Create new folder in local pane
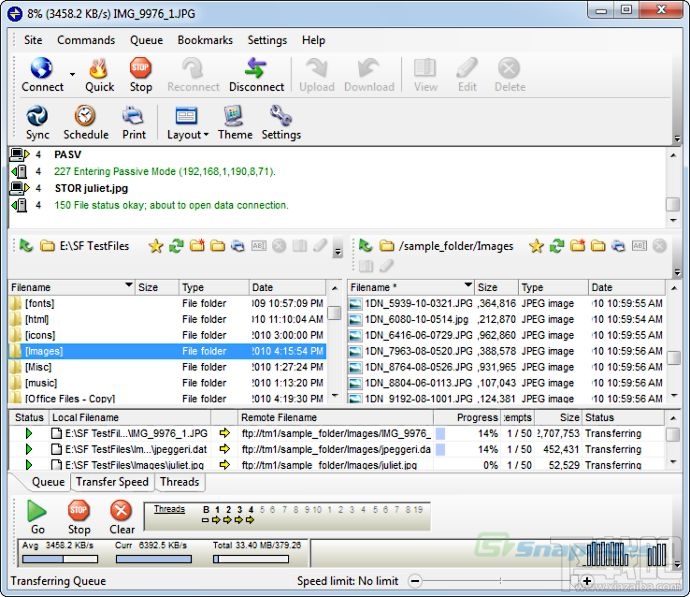 197,245
